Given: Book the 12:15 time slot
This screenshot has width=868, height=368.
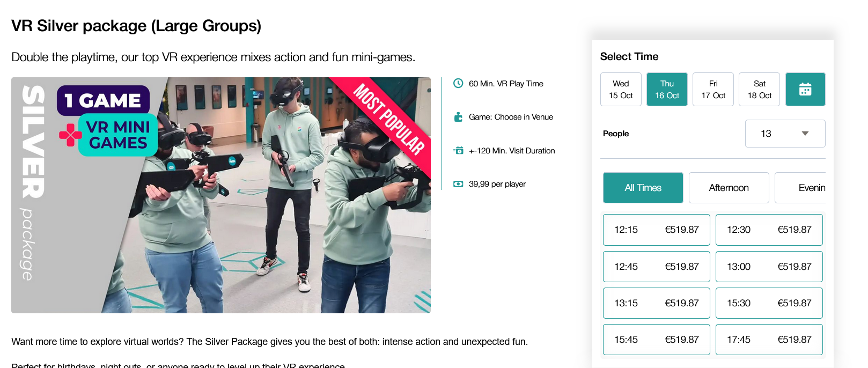Looking at the screenshot, I should 657,230.
